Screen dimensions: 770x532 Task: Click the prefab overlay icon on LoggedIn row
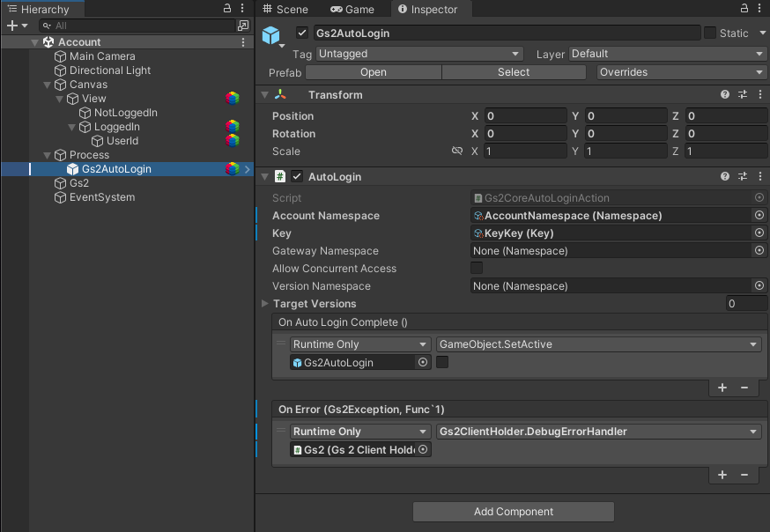coord(233,127)
